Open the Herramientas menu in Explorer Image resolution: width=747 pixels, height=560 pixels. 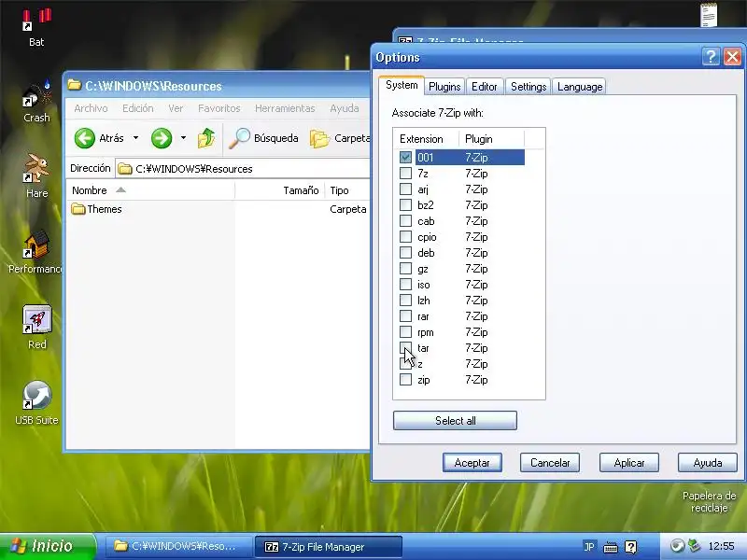(x=285, y=108)
